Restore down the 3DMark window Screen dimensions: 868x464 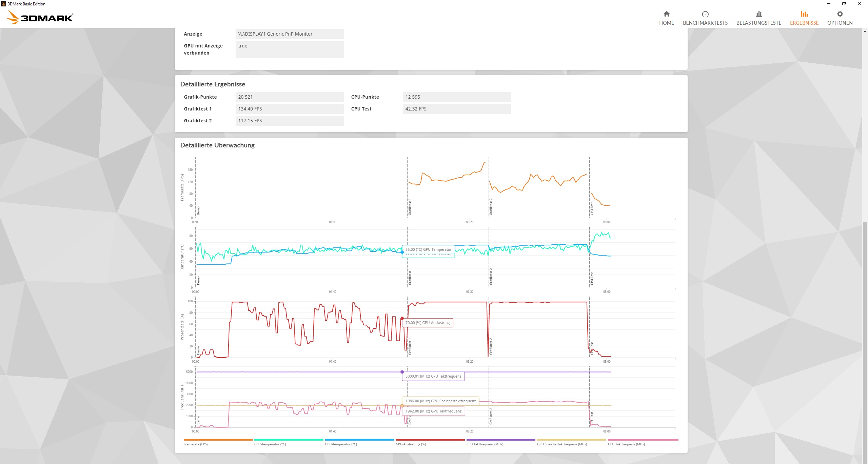pyautogui.click(x=844, y=4)
